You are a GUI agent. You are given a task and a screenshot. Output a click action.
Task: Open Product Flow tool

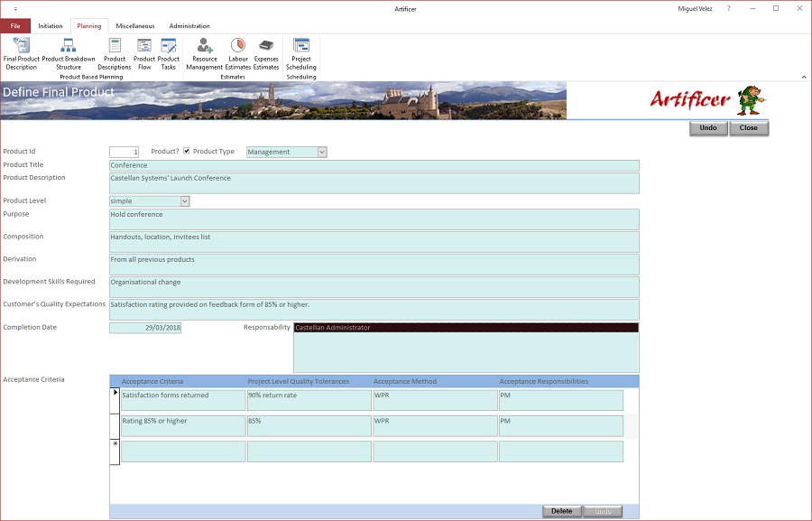click(x=144, y=53)
